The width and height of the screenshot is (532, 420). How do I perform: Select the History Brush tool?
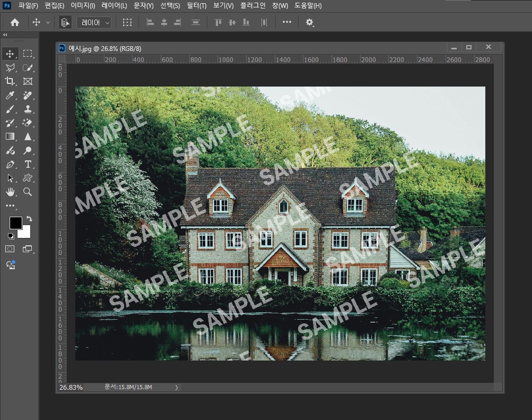(x=10, y=123)
